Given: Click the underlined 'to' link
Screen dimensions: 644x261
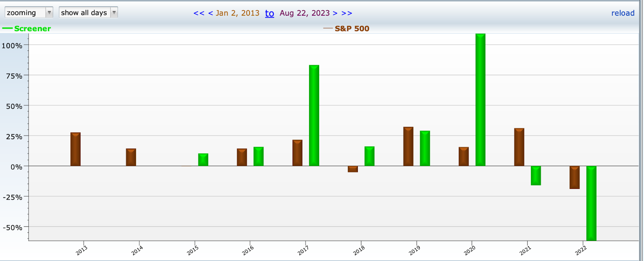Looking at the screenshot, I should (x=269, y=13).
